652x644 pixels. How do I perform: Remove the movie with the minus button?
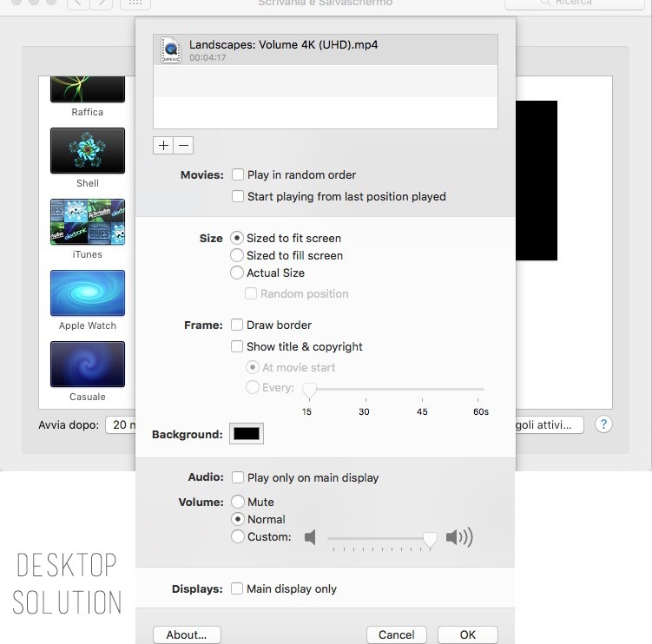tap(183, 146)
